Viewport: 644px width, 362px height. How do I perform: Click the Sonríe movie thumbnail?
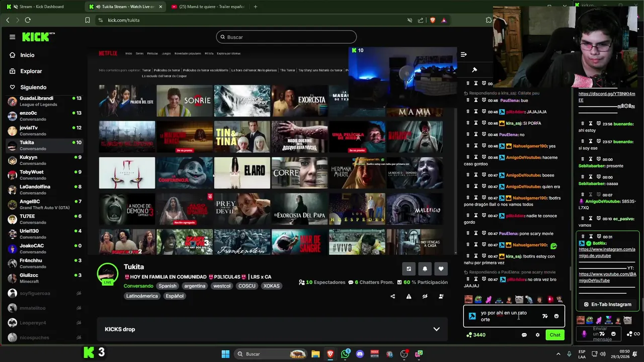185,101
